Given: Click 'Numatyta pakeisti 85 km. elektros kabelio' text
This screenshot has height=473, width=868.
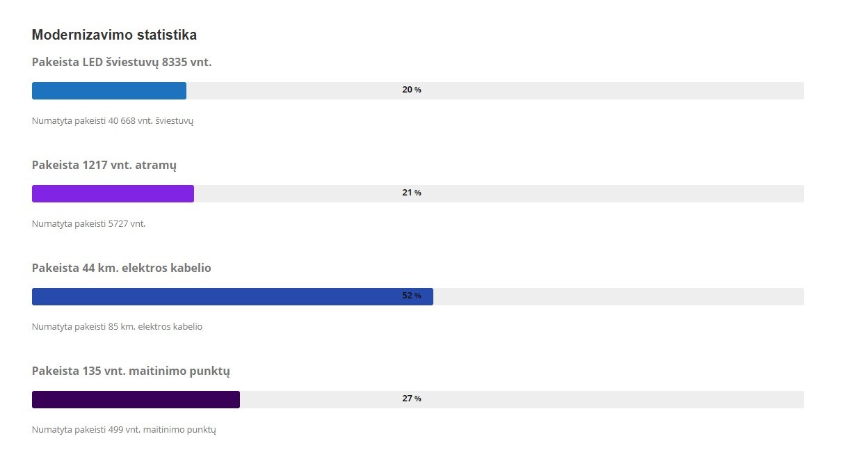Looking at the screenshot, I should 117,327.
